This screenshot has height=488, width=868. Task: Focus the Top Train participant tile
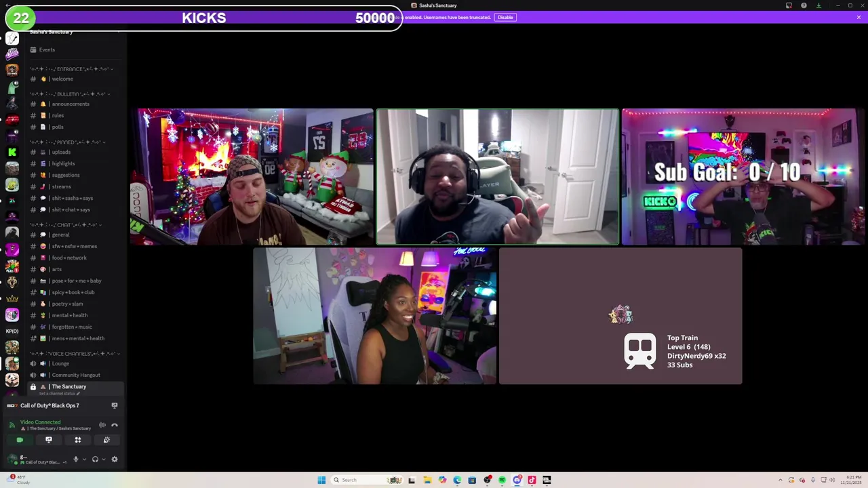pyautogui.click(x=620, y=316)
